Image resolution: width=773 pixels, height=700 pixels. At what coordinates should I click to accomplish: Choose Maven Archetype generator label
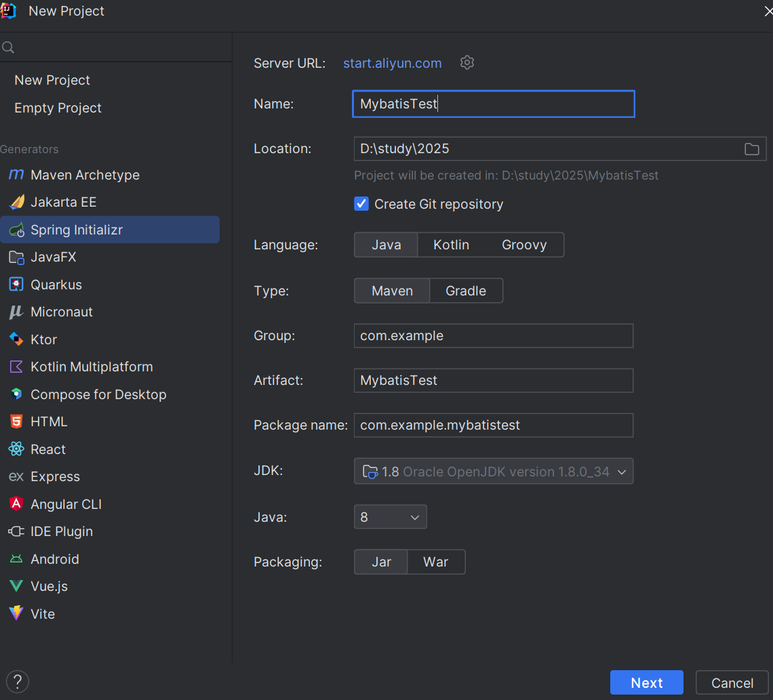[x=85, y=175]
